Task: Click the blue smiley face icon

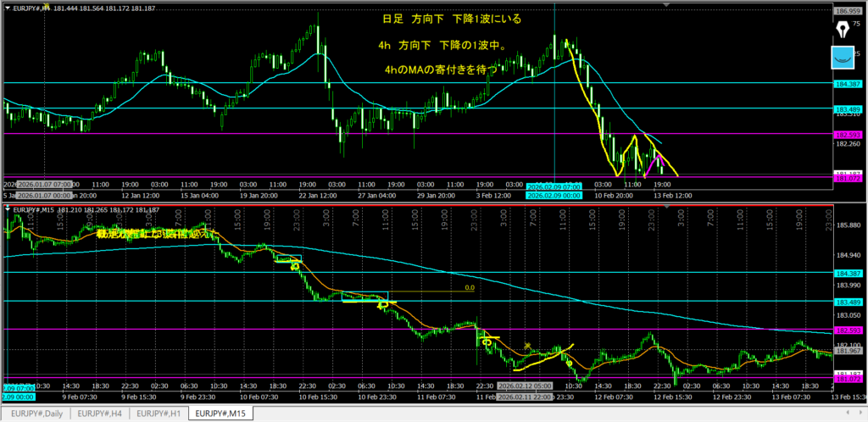Action: (842, 58)
